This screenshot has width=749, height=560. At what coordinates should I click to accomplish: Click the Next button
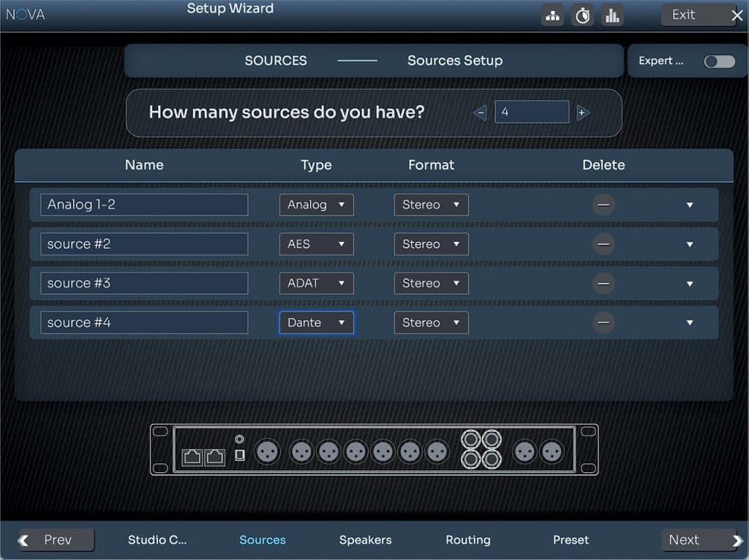tap(700, 540)
